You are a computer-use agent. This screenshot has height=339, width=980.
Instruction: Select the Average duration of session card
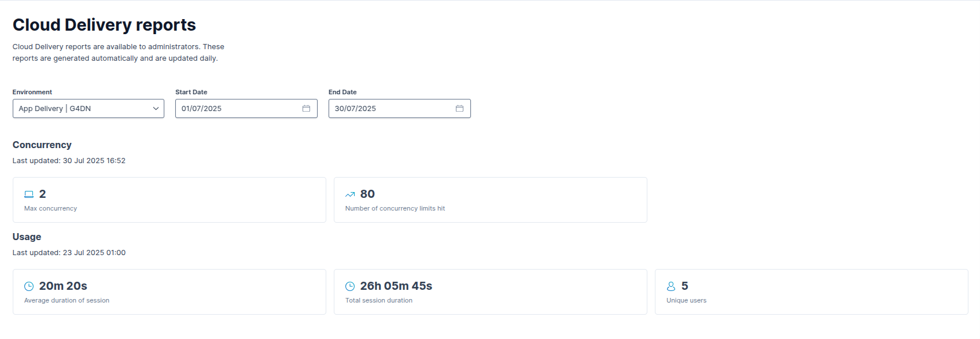(x=169, y=292)
